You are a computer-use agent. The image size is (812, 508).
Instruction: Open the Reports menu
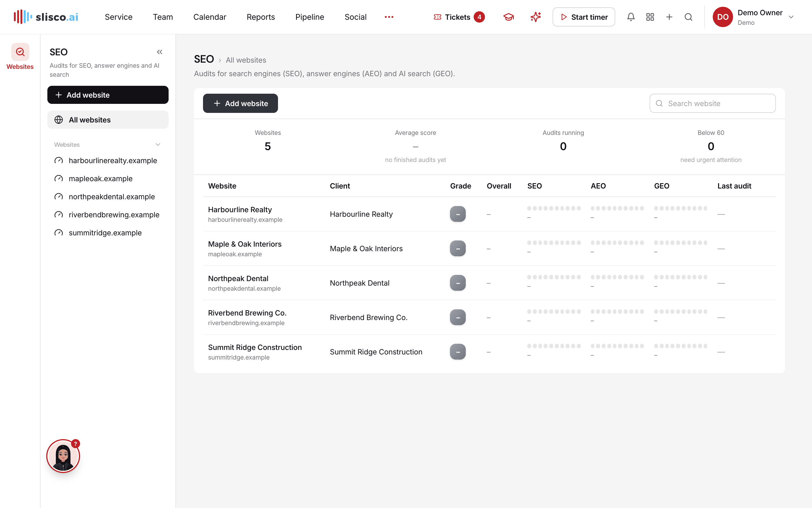pos(261,17)
